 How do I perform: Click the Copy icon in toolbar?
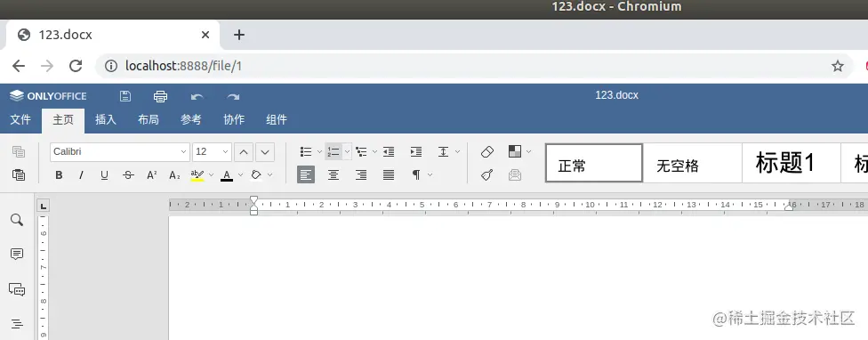(x=19, y=151)
